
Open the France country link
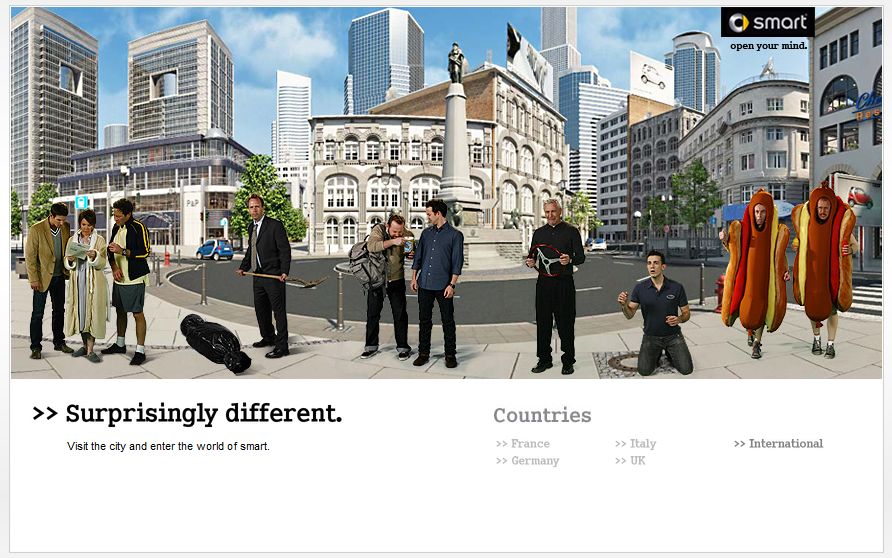pyautogui.click(x=523, y=444)
